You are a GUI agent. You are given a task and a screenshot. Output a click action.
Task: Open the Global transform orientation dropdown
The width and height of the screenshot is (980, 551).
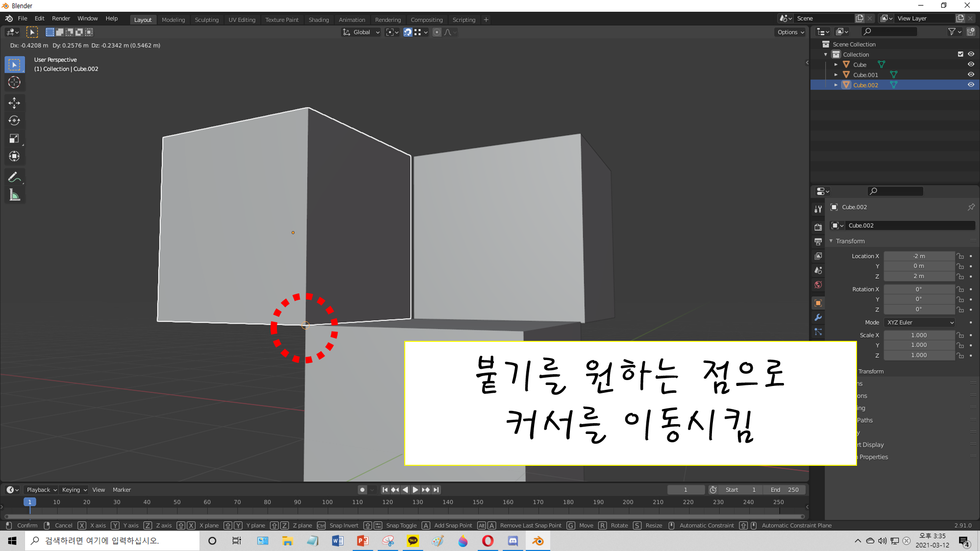[361, 32]
